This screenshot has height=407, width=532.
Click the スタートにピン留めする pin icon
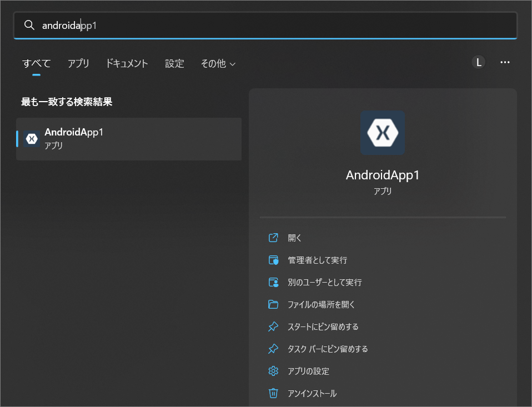pyautogui.click(x=273, y=326)
